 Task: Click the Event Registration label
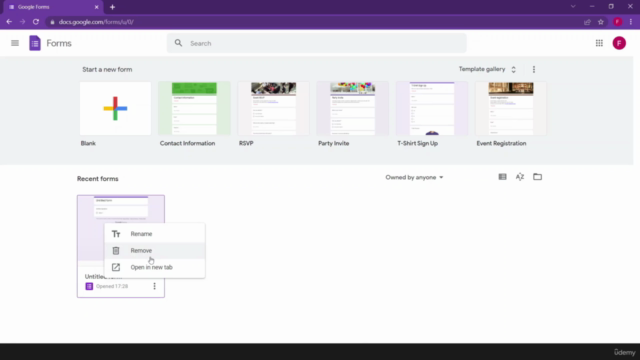[501, 143]
